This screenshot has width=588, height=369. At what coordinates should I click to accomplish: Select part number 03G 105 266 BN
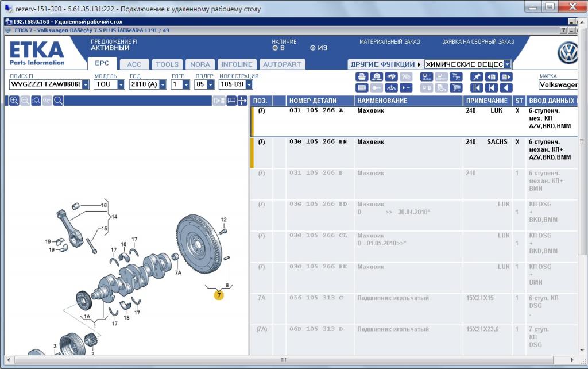(318, 141)
